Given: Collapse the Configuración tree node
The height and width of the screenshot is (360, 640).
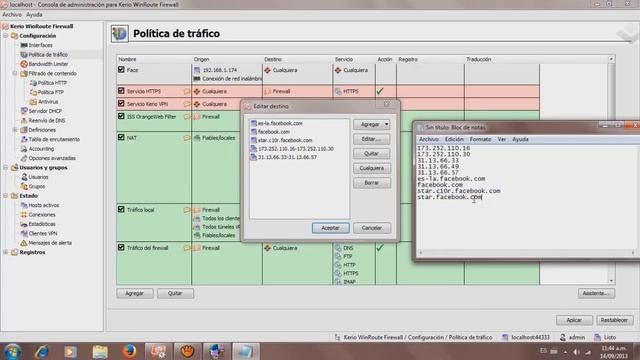Looking at the screenshot, I should click(6, 36).
